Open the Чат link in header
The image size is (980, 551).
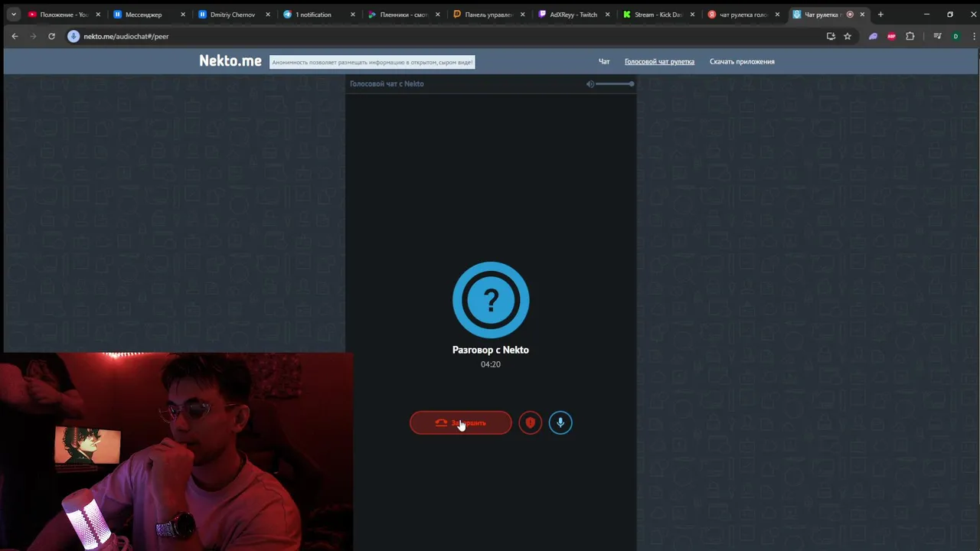(604, 61)
